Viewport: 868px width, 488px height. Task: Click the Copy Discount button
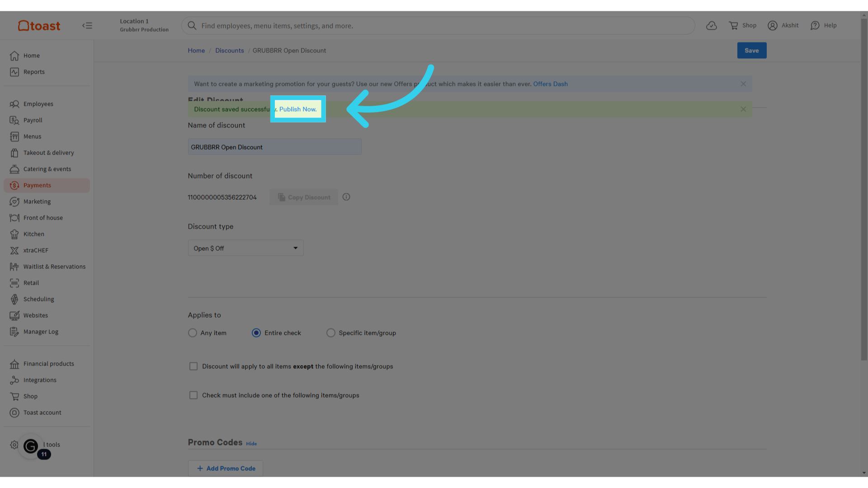[304, 197]
